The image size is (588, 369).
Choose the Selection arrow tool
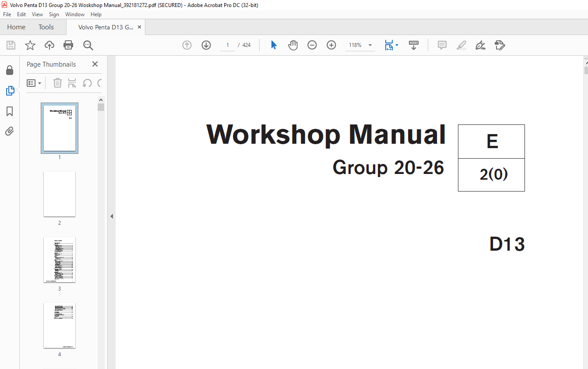(x=274, y=45)
